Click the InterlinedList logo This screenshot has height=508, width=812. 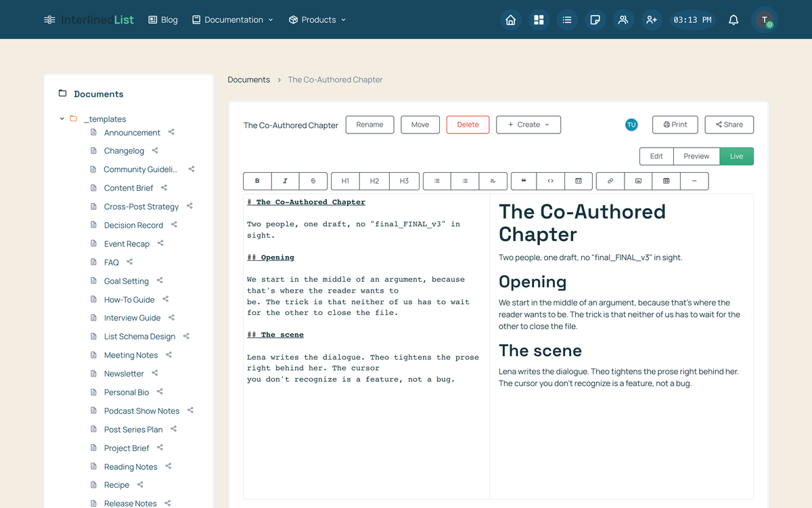(89, 20)
